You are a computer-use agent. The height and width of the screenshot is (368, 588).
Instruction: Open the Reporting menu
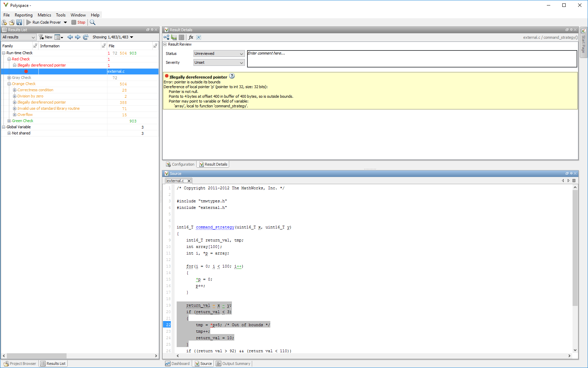click(x=23, y=15)
